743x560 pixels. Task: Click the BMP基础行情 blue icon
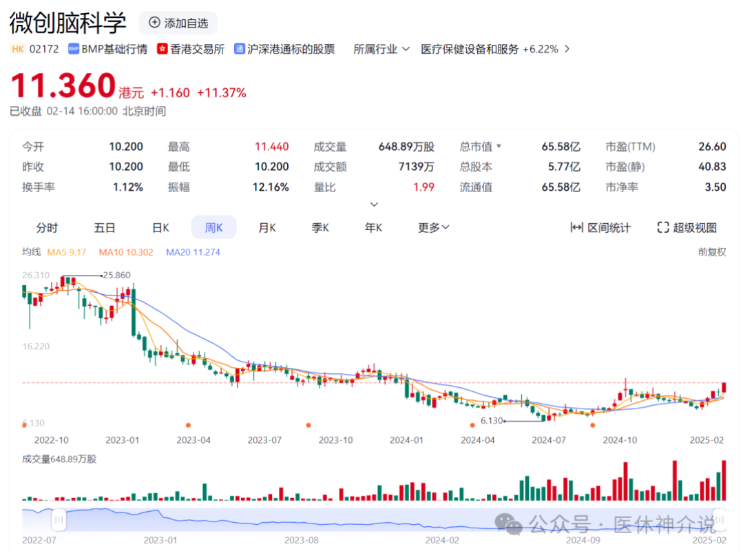74,49
